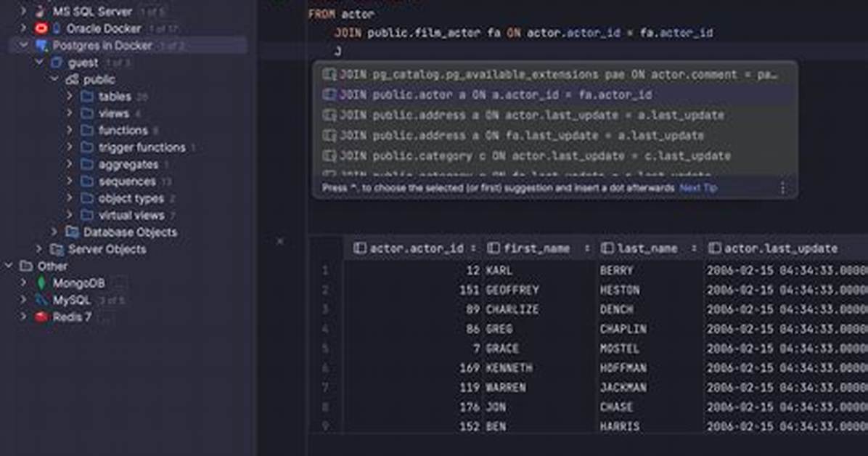
Task: Click the Postgres elephant icon
Action: click(41, 45)
